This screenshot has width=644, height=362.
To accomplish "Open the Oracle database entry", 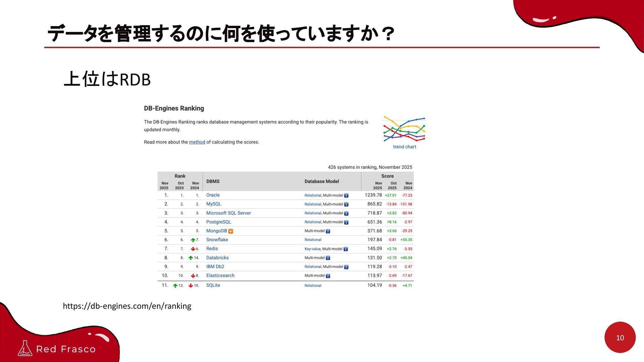I will click(x=213, y=195).
